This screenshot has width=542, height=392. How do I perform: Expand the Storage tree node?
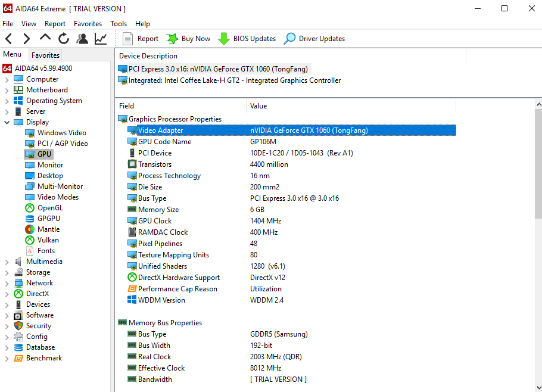tap(7, 272)
